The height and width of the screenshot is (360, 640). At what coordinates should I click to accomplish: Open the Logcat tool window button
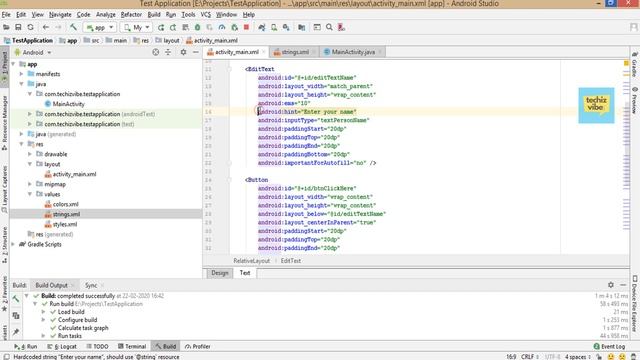[62, 346]
